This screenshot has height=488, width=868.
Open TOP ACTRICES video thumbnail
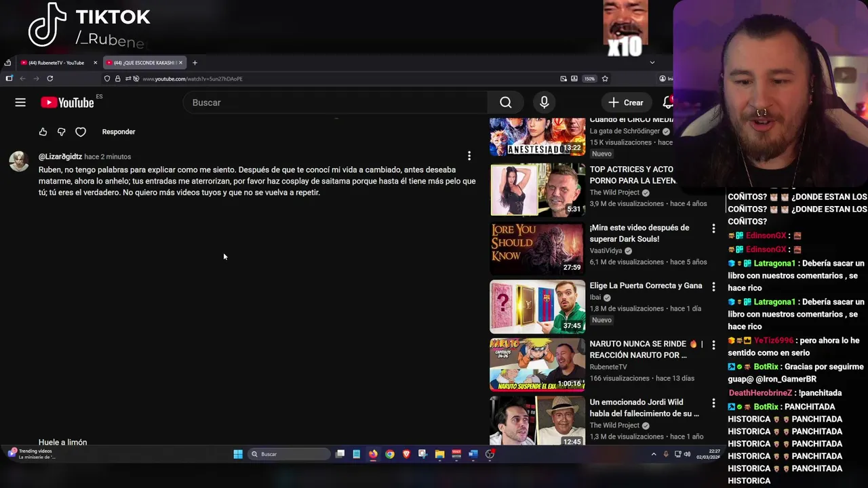coord(537,189)
